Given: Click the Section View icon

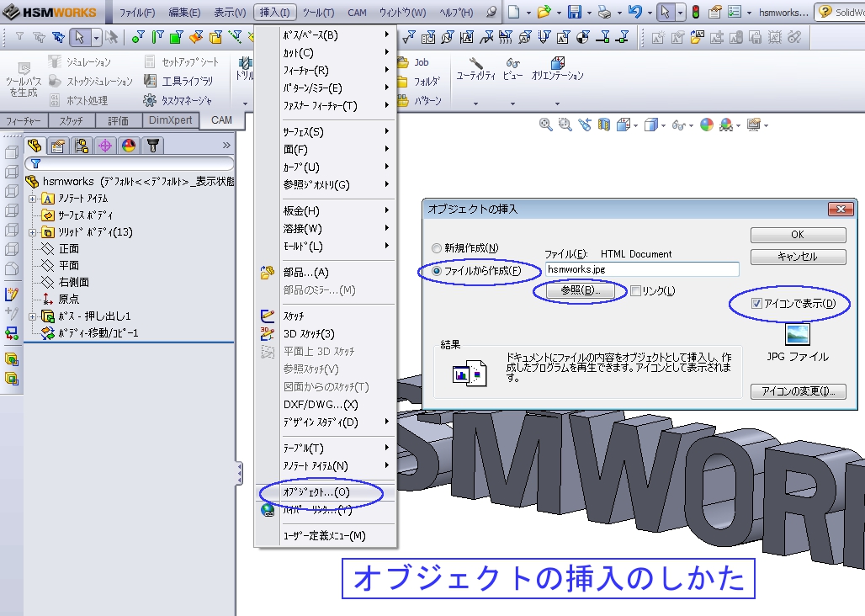Looking at the screenshot, I should 604,125.
